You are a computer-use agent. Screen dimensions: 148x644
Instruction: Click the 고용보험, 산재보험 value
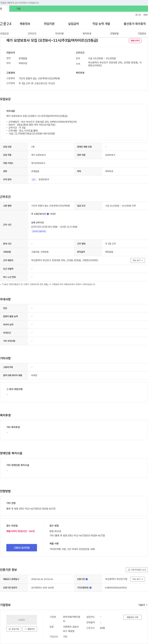click(x=40, y=252)
